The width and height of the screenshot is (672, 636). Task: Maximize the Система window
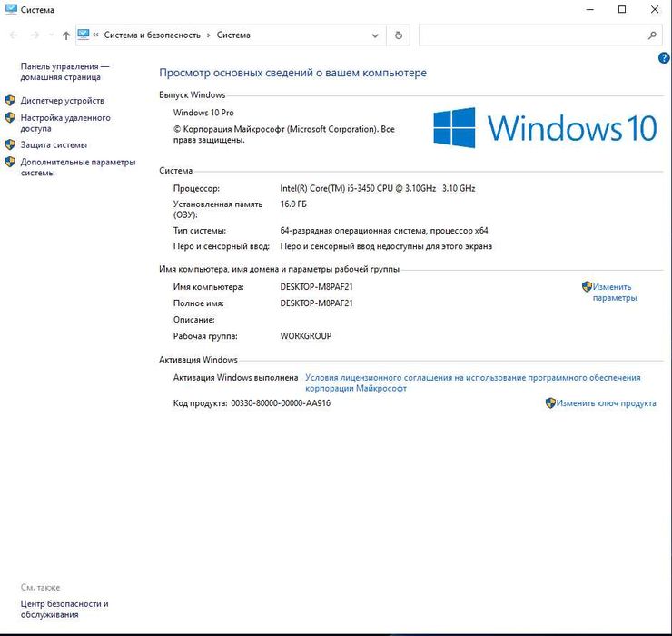tap(622, 9)
